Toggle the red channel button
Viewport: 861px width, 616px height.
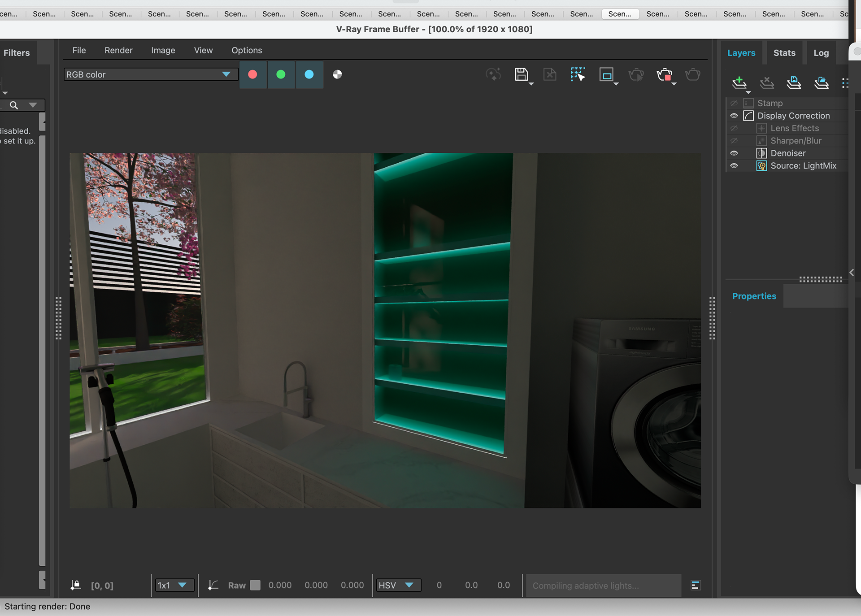coord(253,74)
